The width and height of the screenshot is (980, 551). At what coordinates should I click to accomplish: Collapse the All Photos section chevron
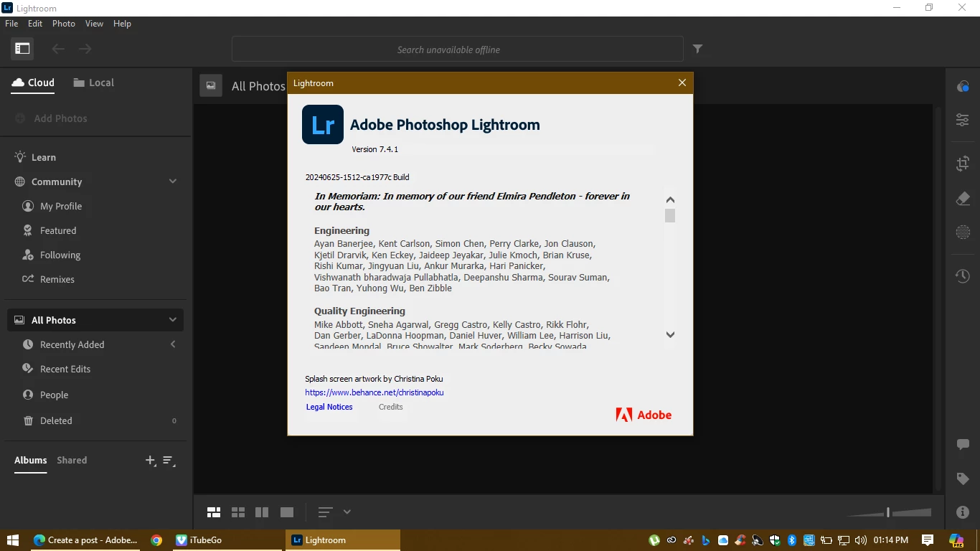point(173,320)
